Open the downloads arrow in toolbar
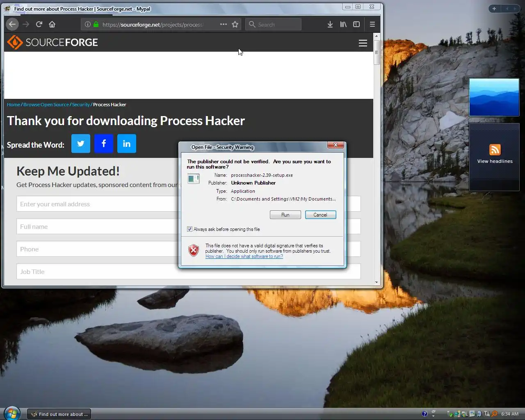 tap(330, 25)
